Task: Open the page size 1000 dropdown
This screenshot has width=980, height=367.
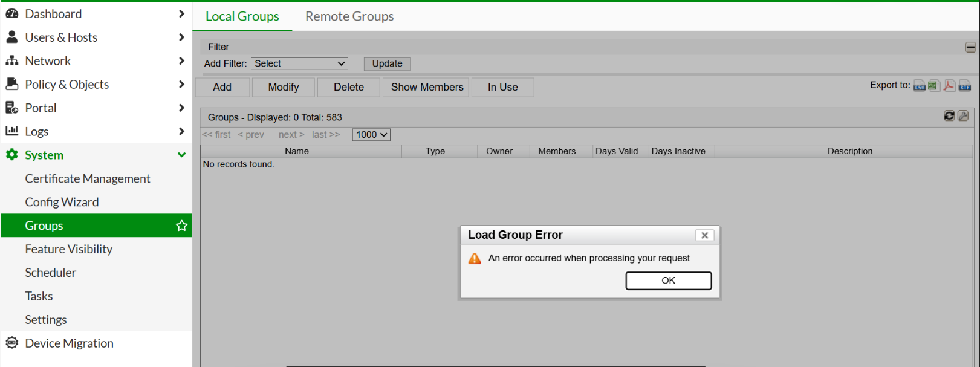Action: 371,135
